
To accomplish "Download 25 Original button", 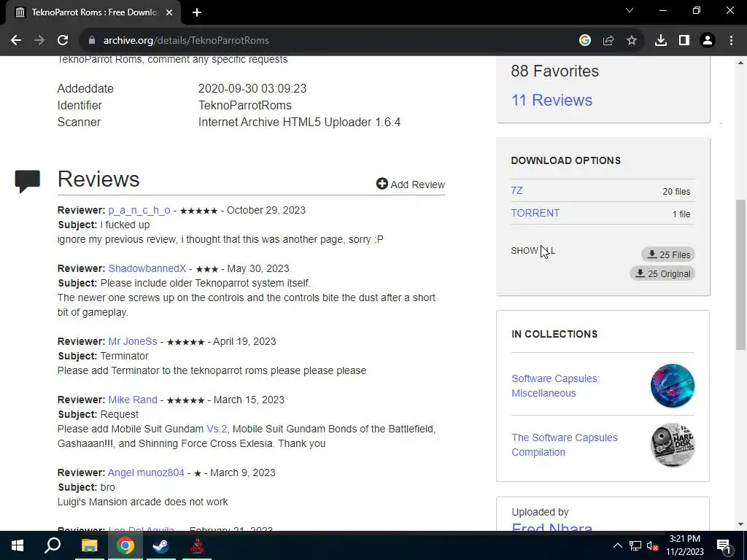I will pyautogui.click(x=662, y=274).
